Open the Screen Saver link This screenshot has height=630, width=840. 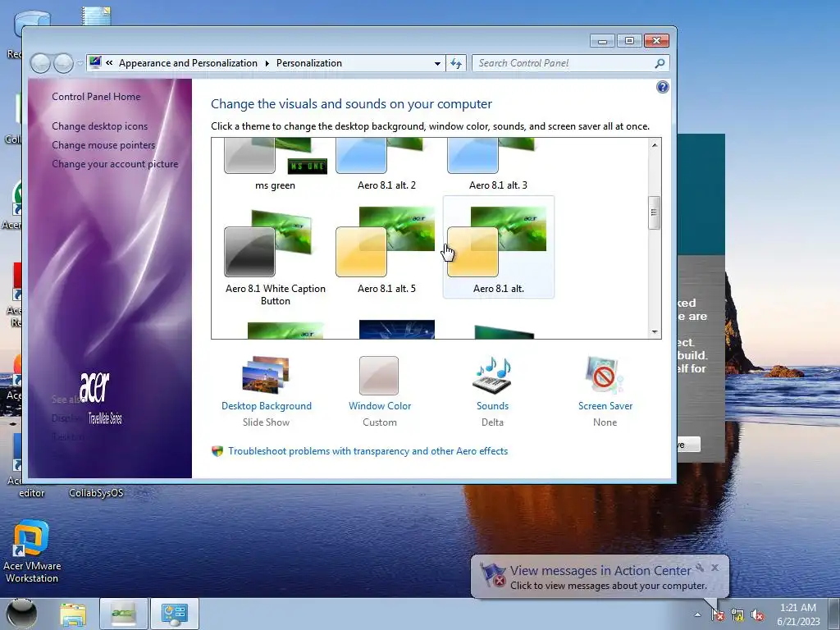pos(605,406)
